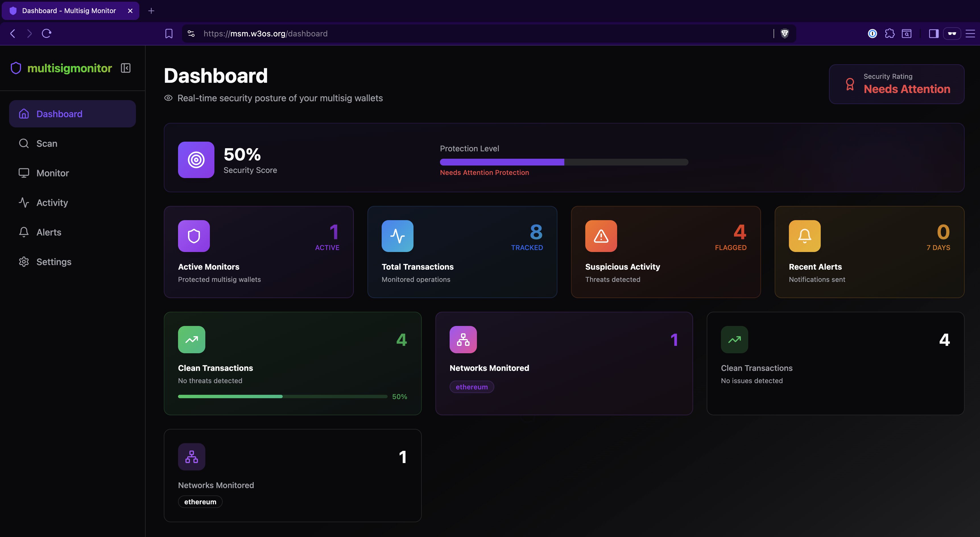Click the Recent Alerts bell icon

804,236
